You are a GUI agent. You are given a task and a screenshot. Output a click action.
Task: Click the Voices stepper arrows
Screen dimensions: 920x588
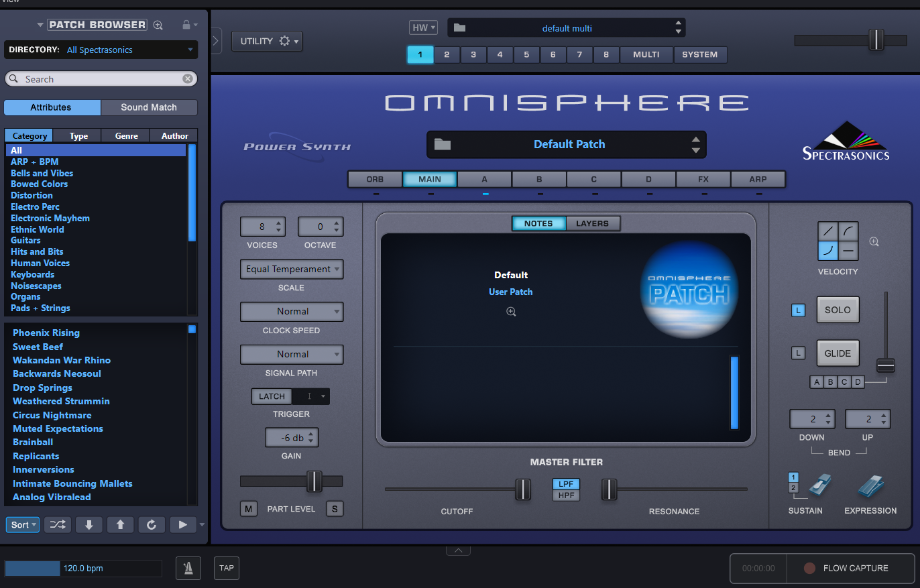click(280, 227)
